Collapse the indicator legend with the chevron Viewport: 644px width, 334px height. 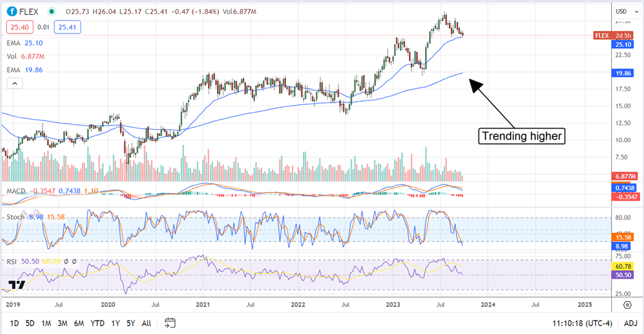[x=14, y=83]
